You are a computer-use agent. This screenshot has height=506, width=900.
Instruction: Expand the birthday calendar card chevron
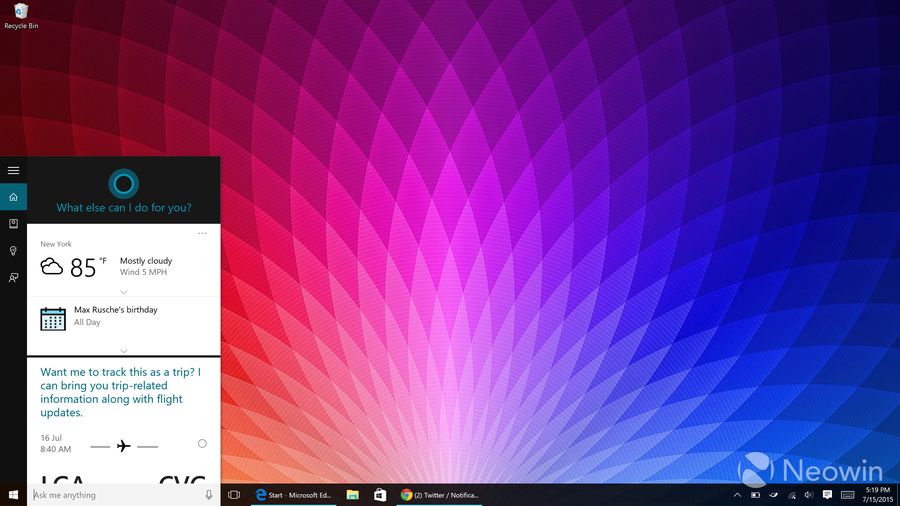(x=123, y=351)
